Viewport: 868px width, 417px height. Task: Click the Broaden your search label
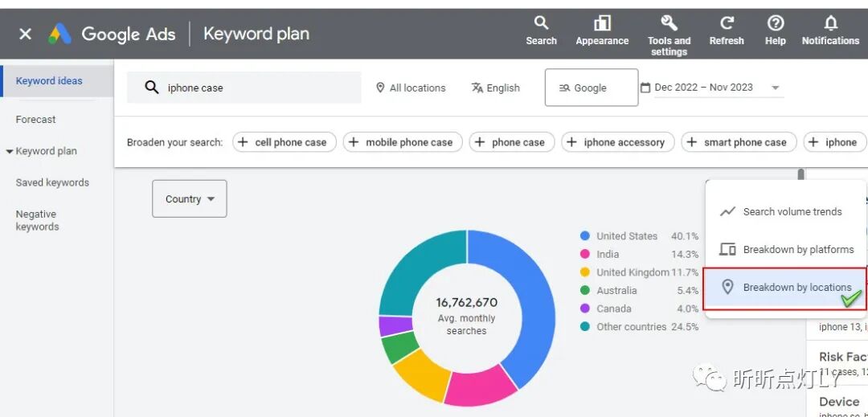[x=174, y=142]
